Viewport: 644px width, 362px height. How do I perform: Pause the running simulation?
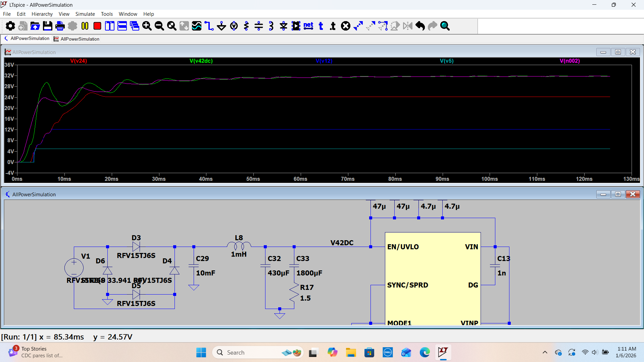click(85, 26)
